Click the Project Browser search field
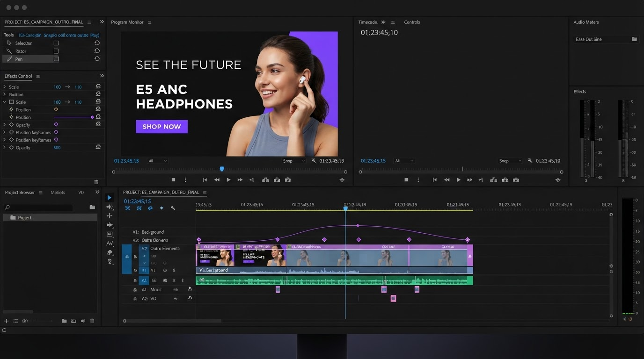Viewport: 644px width, 359px height. (38, 207)
